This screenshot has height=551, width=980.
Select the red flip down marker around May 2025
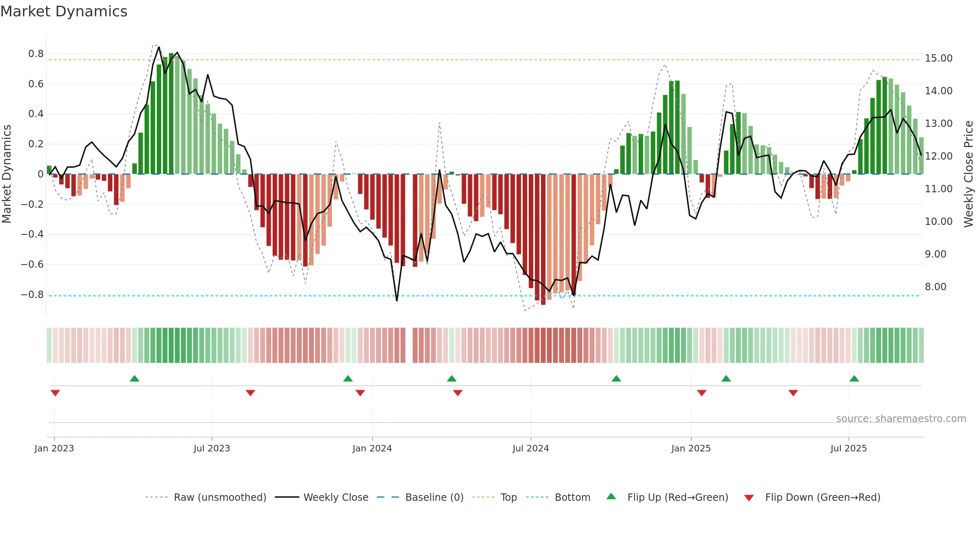pos(793,393)
